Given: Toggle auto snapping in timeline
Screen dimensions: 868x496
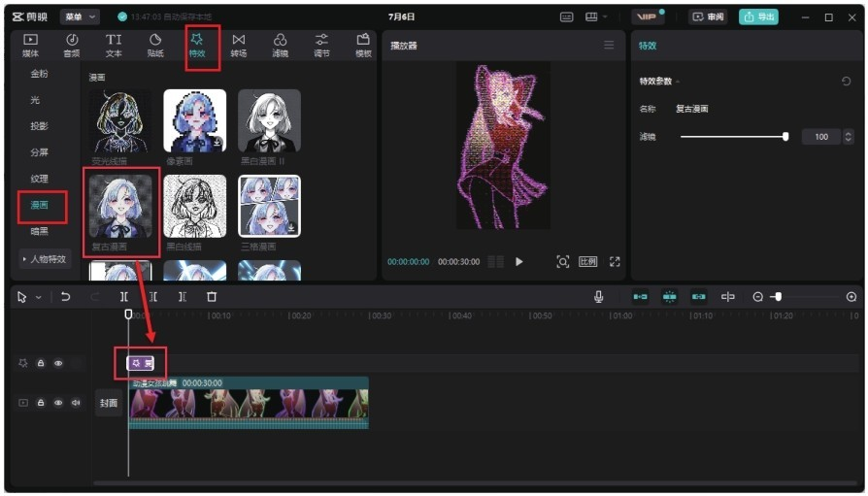Looking at the screenshot, I should pos(669,297).
